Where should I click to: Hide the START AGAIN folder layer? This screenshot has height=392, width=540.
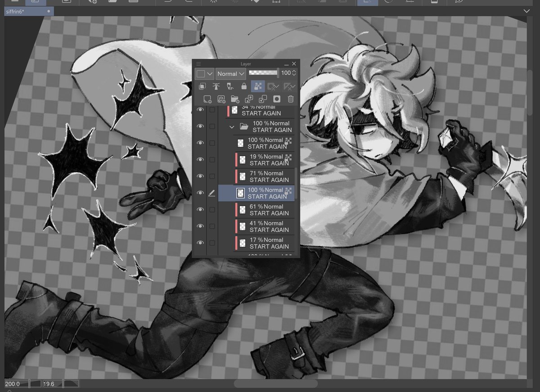click(200, 126)
